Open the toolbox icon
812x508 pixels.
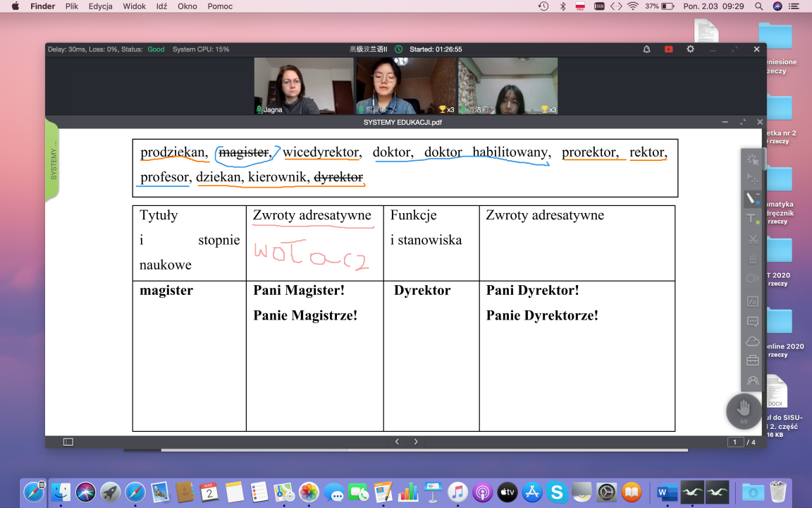752,361
